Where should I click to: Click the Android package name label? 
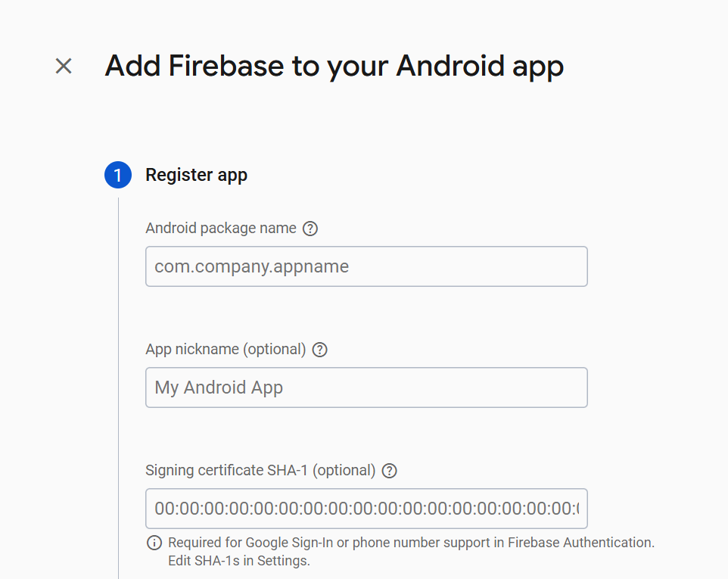[220, 228]
